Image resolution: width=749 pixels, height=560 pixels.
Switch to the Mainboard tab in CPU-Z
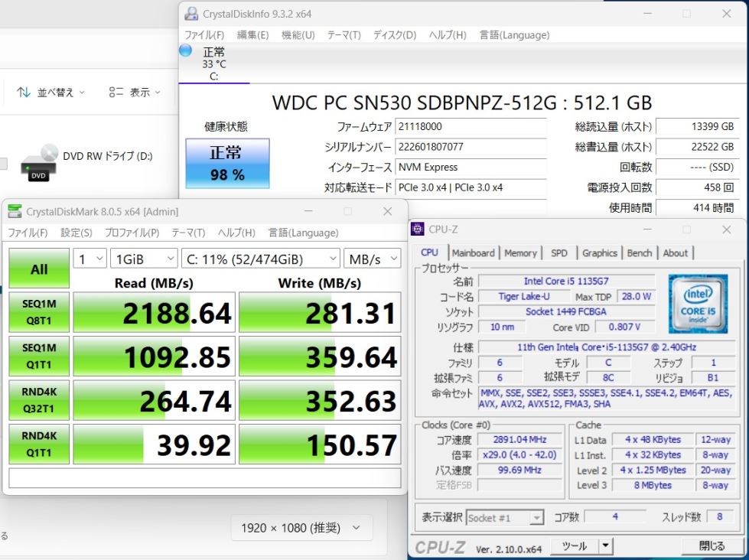[x=474, y=252]
